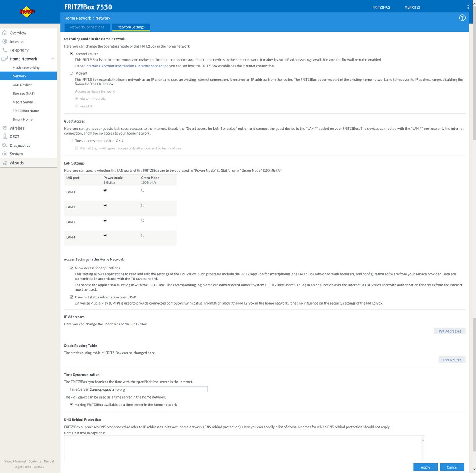Select Power mode for LAN 2

(x=105, y=205)
